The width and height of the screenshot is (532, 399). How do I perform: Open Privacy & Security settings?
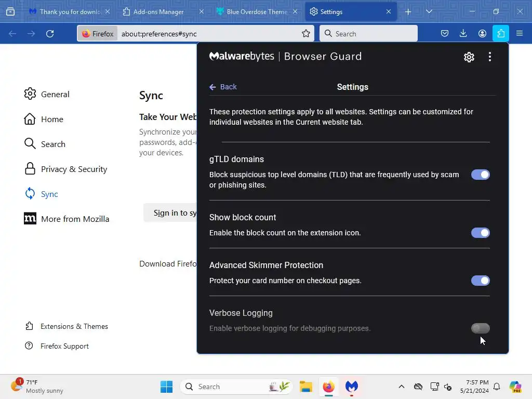tap(65, 169)
